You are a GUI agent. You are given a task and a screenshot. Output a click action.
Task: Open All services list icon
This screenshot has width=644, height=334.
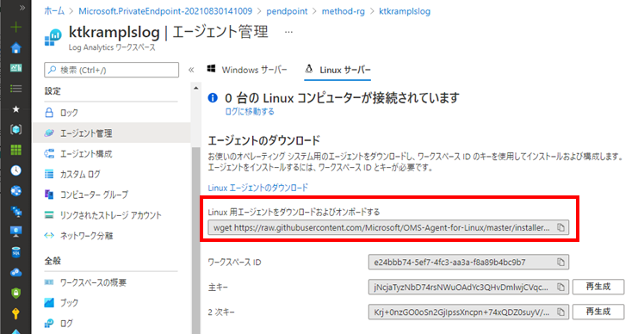(16, 89)
